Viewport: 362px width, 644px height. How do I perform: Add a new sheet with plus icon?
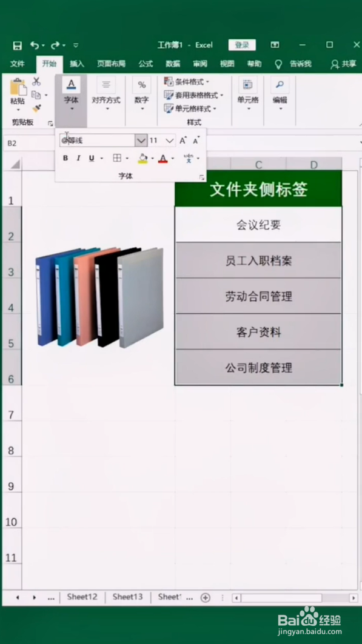205,597
